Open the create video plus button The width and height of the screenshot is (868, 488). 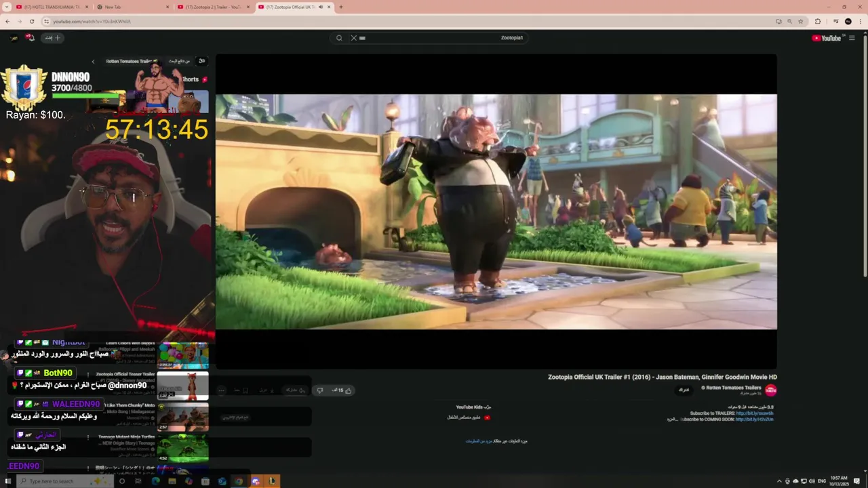(53, 38)
